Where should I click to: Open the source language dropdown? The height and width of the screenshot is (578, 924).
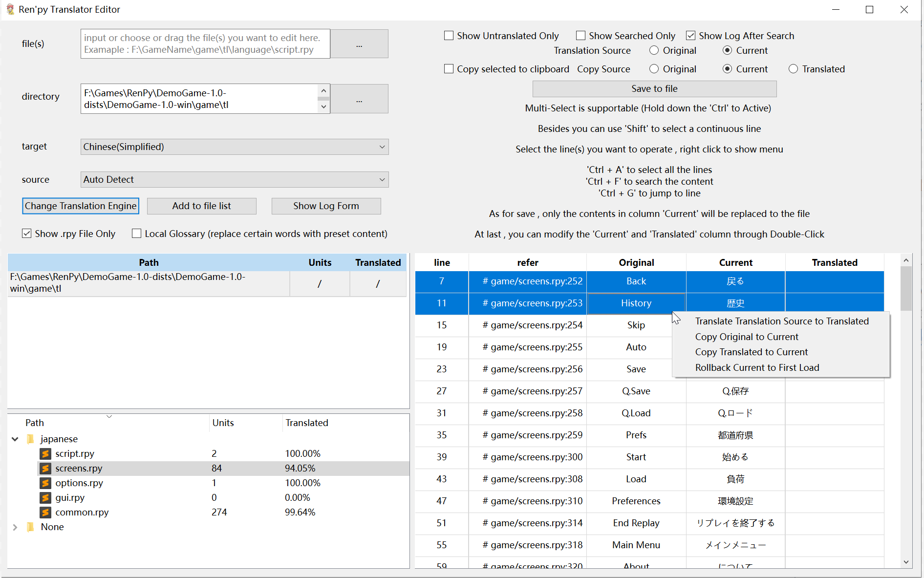[235, 179]
